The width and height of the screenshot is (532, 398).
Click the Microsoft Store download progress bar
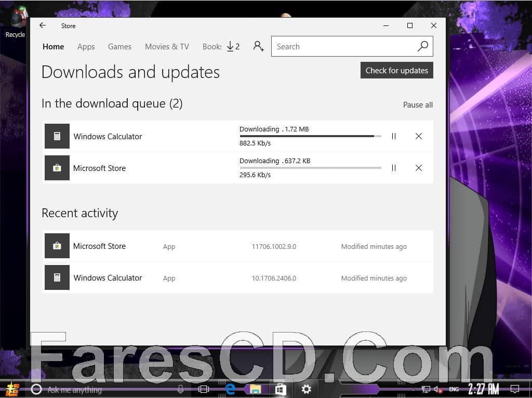pyautogui.click(x=310, y=168)
